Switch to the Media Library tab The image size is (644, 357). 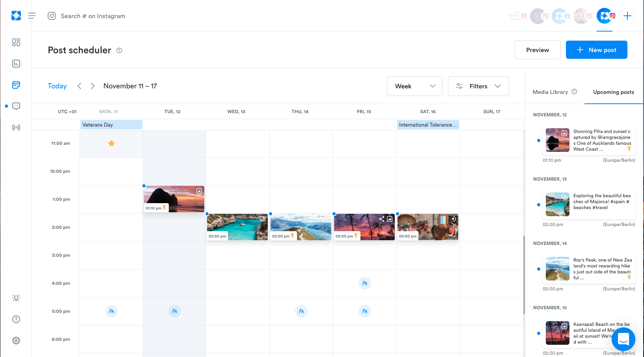(x=550, y=92)
